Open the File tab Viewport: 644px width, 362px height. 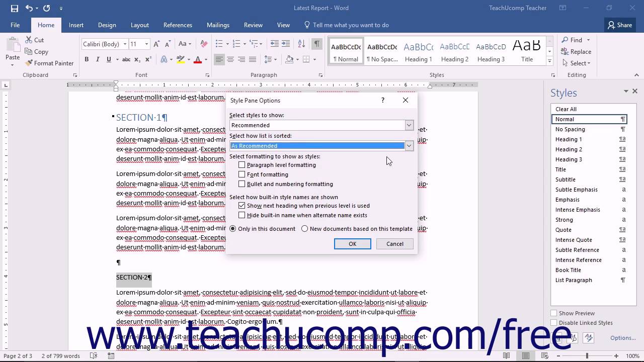coord(15,25)
